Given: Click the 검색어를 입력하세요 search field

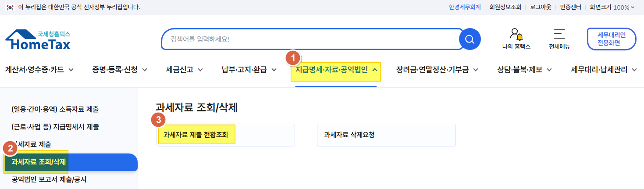Looking at the screenshot, I should [x=312, y=39].
